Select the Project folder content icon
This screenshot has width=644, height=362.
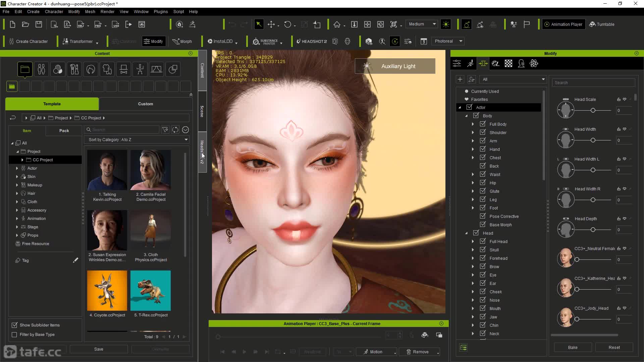(25, 69)
